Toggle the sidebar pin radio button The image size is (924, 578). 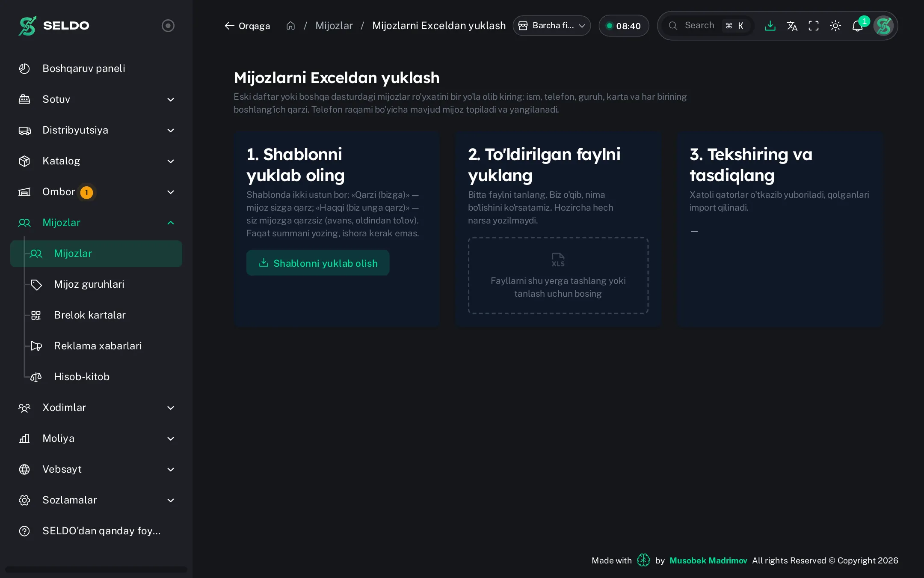click(x=168, y=26)
